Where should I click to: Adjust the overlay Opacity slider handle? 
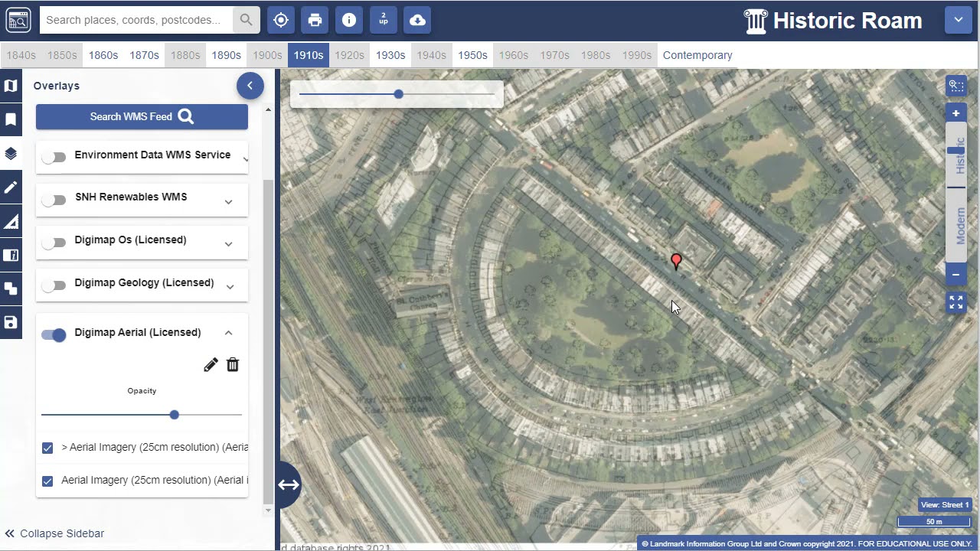click(175, 415)
